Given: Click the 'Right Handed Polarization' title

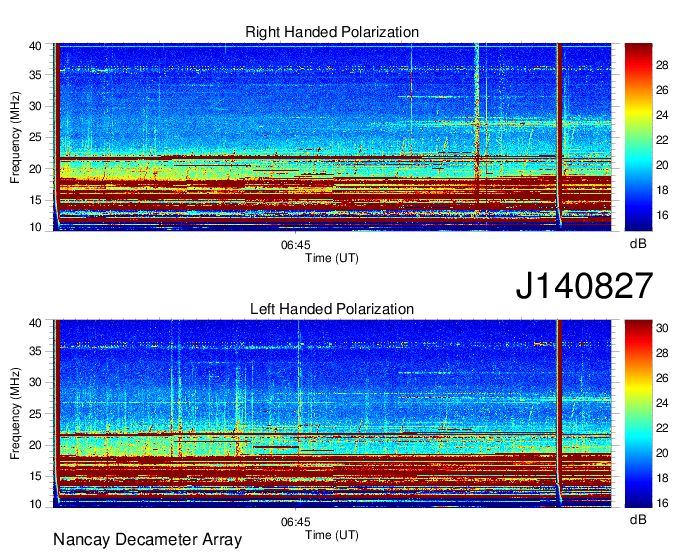Looking at the screenshot, I should click(332, 32).
